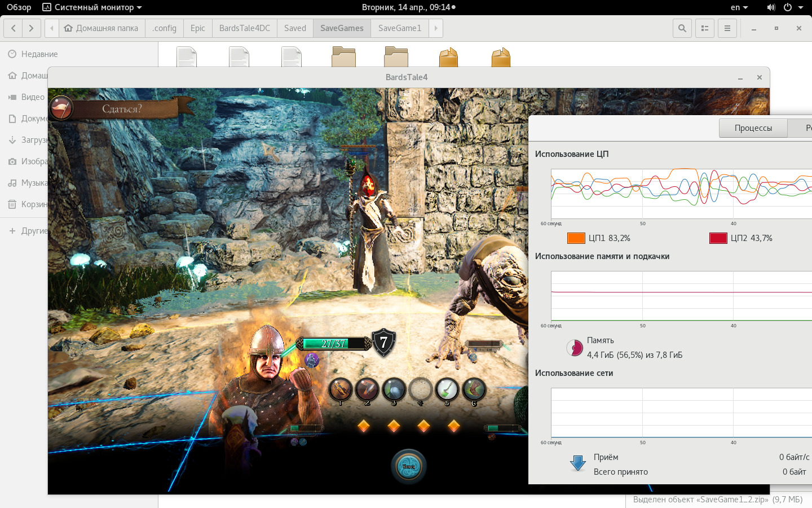Click the orange ЦП1 color swatch
This screenshot has width=812, height=508.
(x=576, y=238)
